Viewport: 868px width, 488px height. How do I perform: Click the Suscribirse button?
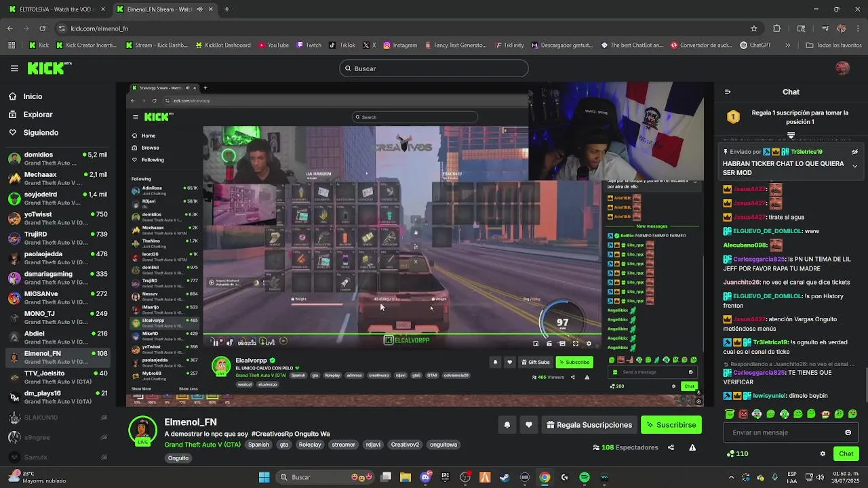(671, 425)
